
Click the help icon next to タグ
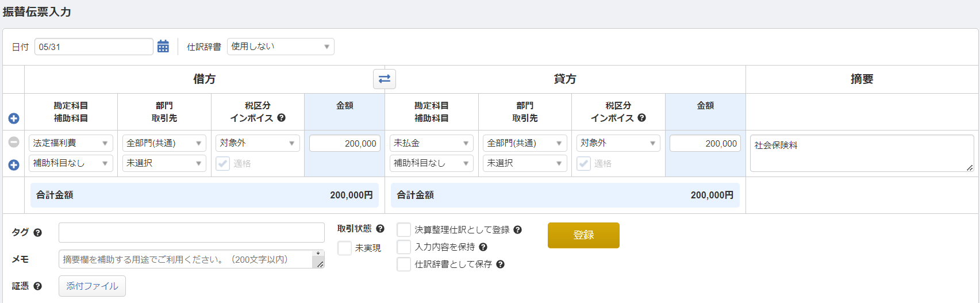[38, 233]
